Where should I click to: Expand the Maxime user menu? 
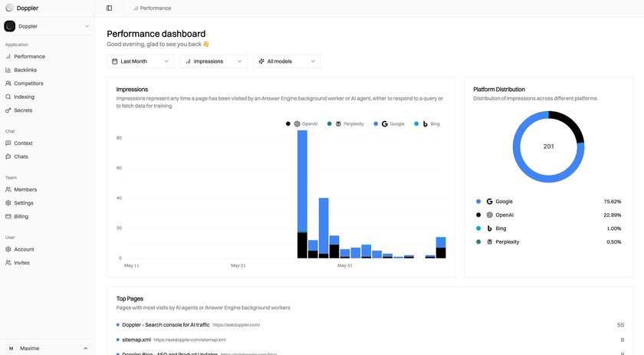47,348
